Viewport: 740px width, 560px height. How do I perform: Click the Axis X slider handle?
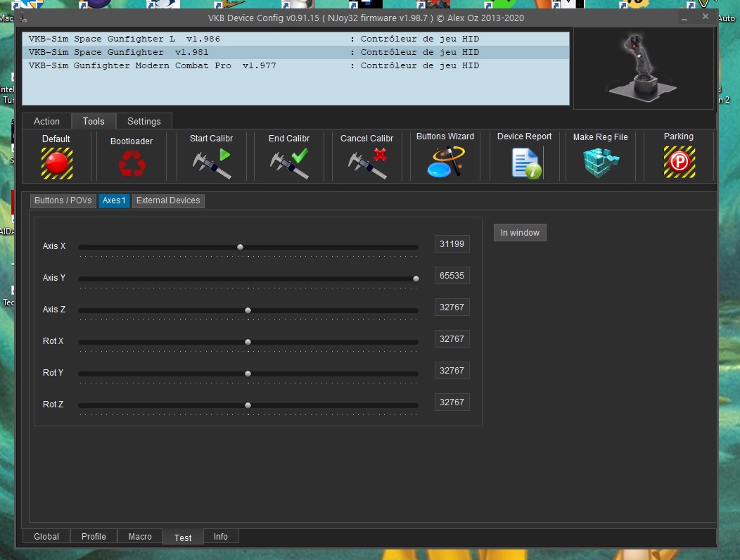coord(240,248)
